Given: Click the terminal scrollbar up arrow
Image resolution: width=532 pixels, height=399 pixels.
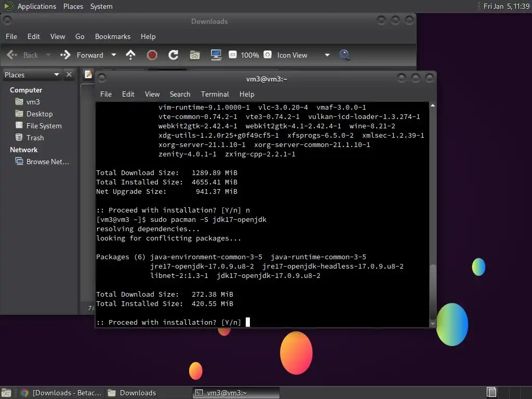Looking at the screenshot, I should 433,105.
